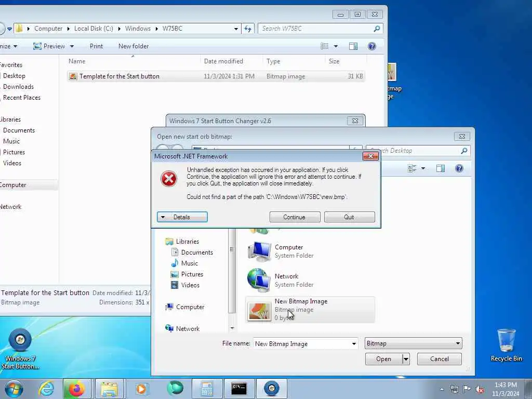Open Windows Explorer taskbar icon

tap(109, 389)
